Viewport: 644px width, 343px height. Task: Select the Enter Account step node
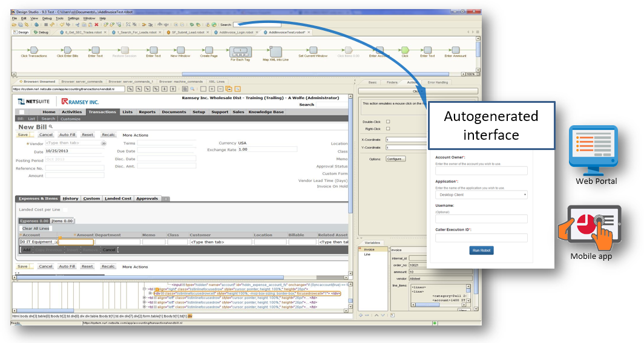(x=379, y=50)
